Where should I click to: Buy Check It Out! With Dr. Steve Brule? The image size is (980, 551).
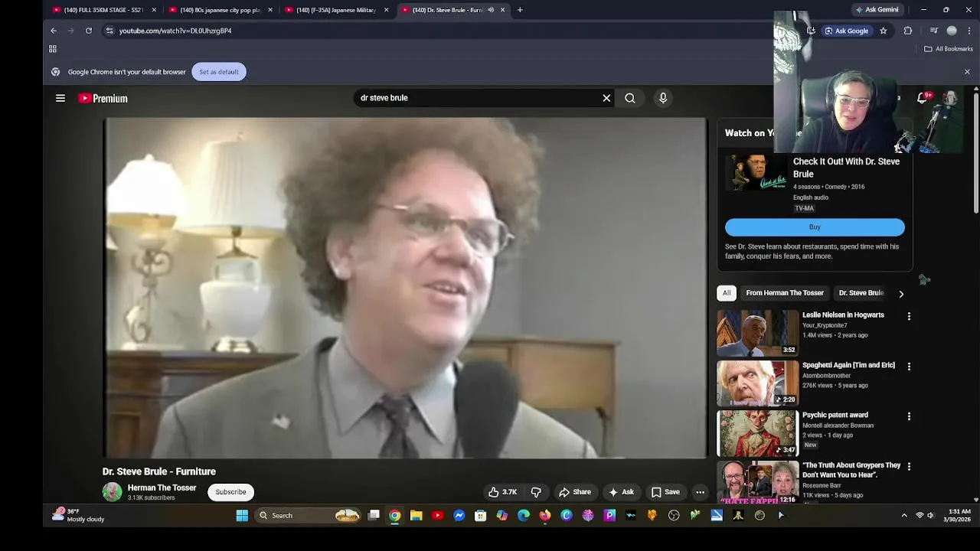point(815,227)
